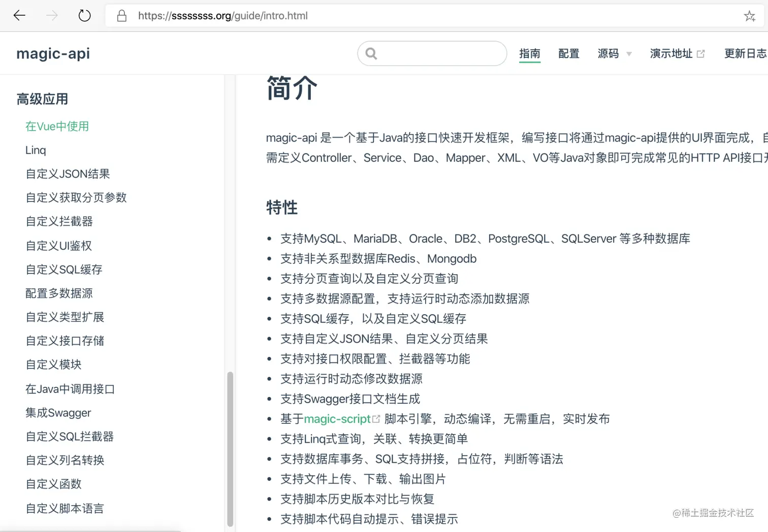Open the 在Vue中使用 sidebar page
Screen dimensions: 768x532
coord(56,126)
